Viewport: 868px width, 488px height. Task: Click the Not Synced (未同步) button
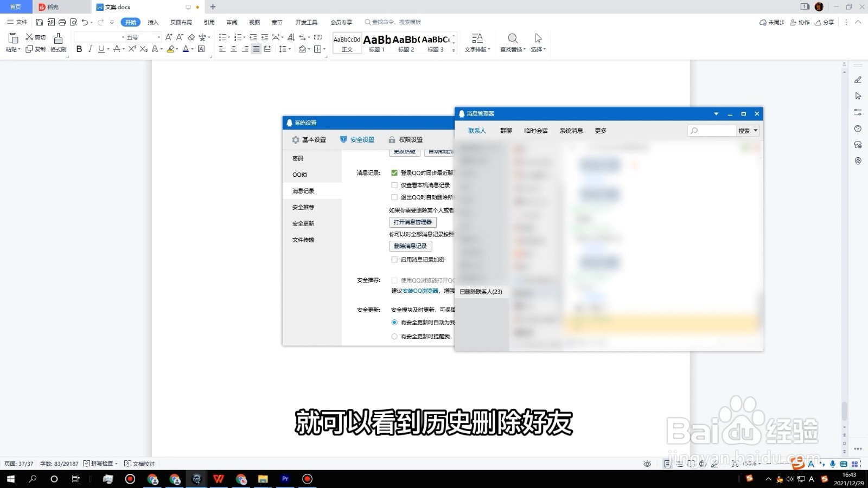(772, 22)
